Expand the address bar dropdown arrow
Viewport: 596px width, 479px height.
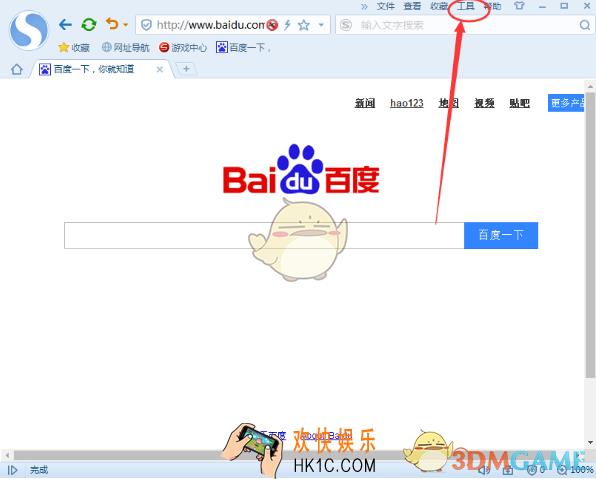pyautogui.click(x=321, y=25)
